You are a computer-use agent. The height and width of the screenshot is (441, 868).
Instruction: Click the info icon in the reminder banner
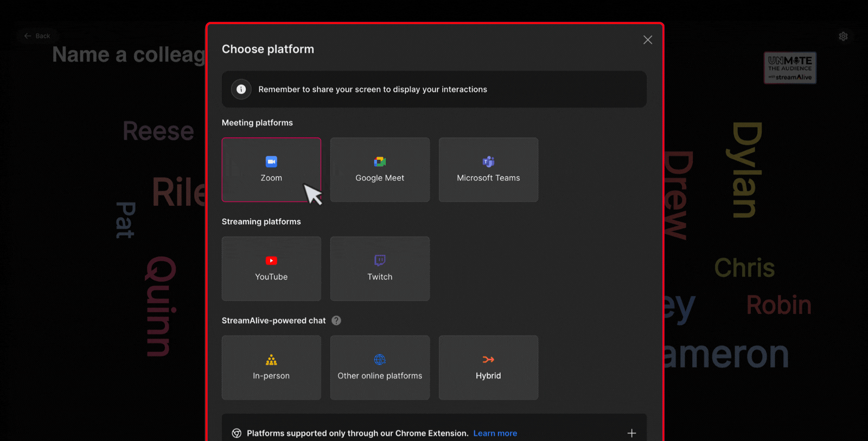click(241, 89)
